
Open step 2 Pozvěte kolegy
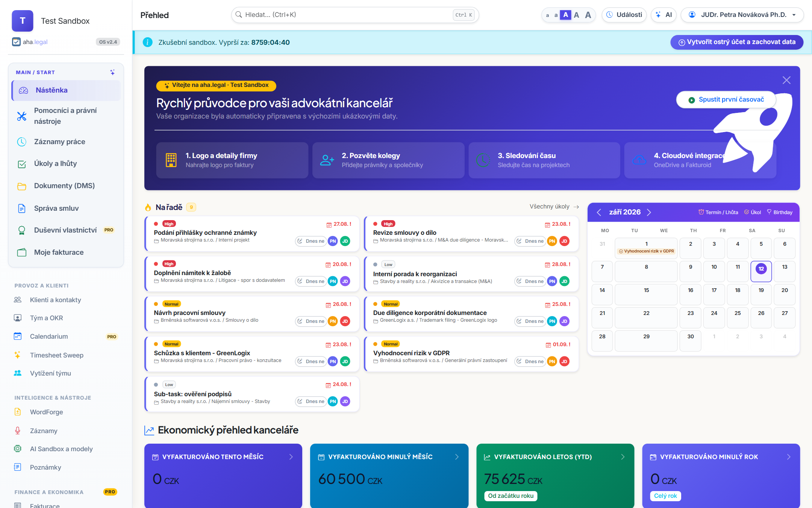click(x=388, y=160)
